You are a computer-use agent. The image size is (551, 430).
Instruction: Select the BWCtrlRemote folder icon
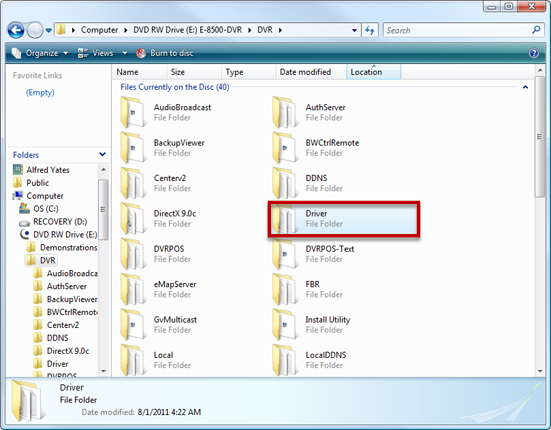click(284, 148)
